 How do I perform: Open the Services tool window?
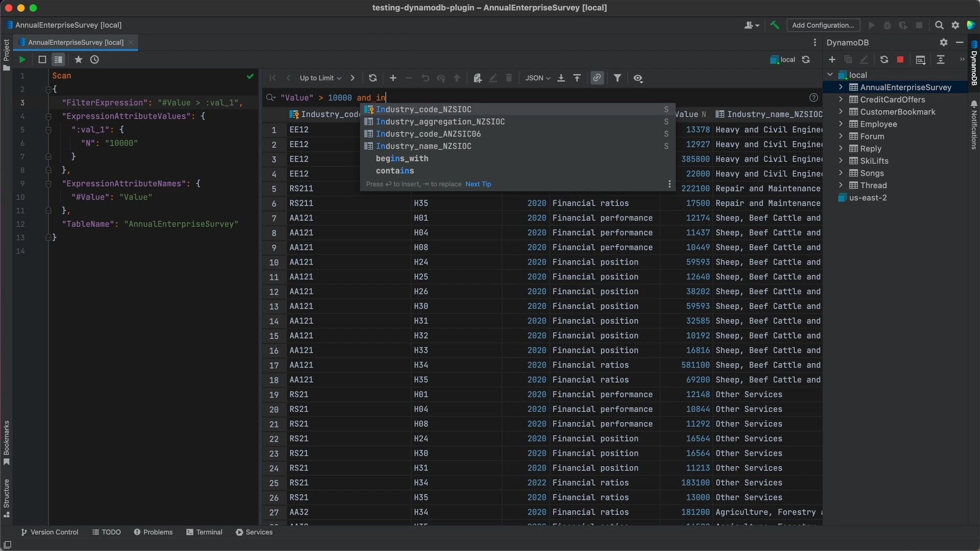click(x=254, y=532)
